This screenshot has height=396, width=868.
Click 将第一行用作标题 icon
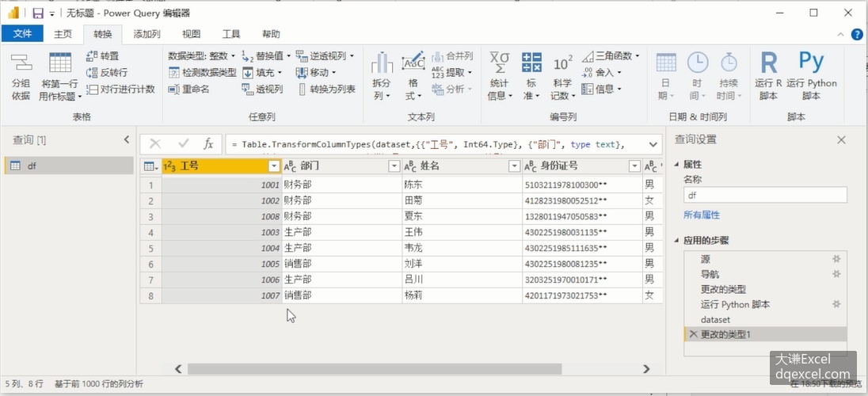tap(59, 63)
